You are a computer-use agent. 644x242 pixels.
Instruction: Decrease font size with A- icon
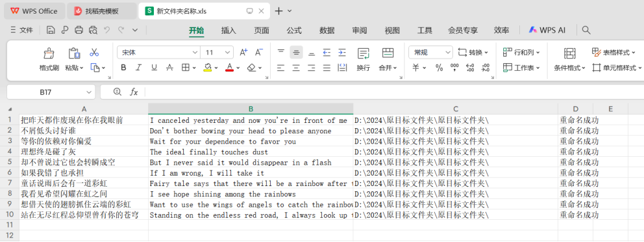(259, 52)
